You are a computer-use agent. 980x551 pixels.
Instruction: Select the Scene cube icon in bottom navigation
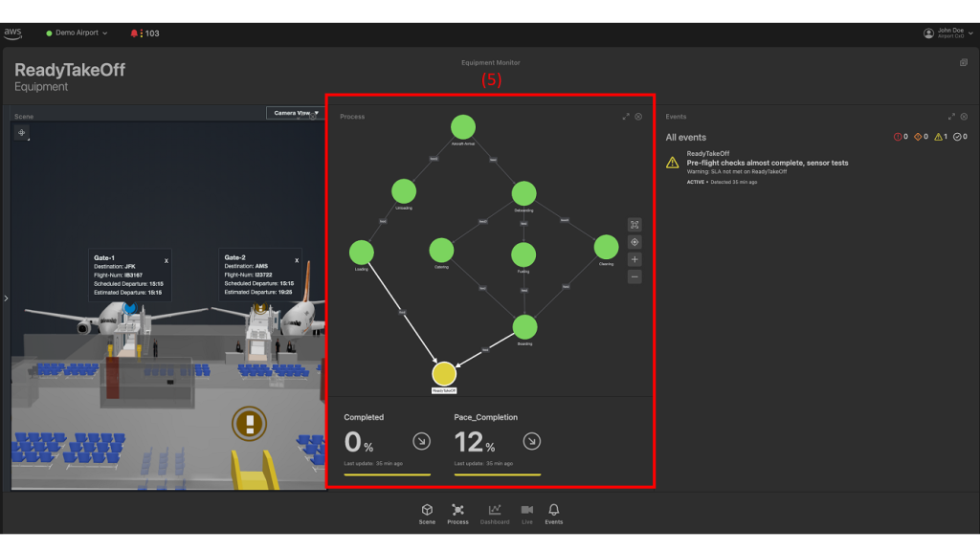pyautogui.click(x=426, y=512)
